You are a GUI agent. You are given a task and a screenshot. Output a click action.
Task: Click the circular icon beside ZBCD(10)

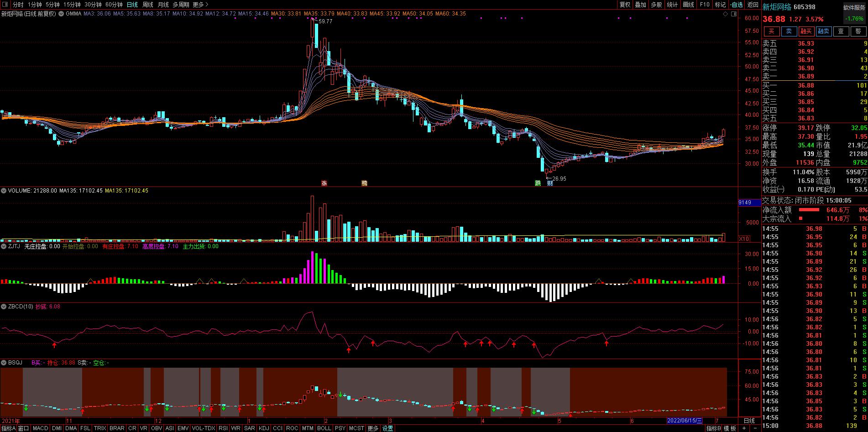point(4,307)
